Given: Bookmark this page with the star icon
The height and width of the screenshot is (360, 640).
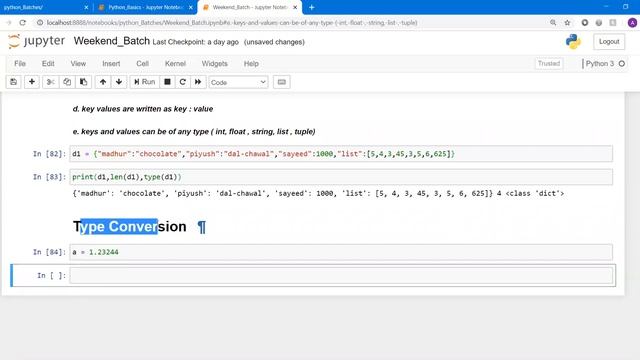Looking at the screenshot, I should pos(567,23).
